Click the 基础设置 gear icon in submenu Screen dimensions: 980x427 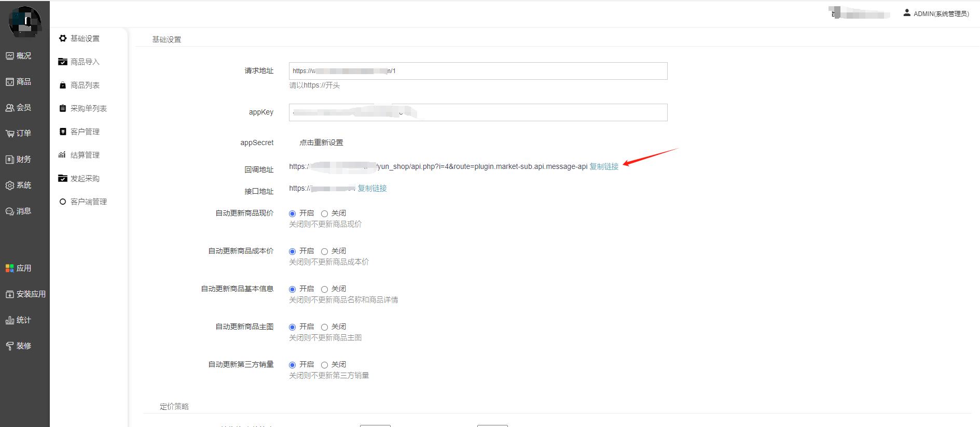[x=63, y=38]
